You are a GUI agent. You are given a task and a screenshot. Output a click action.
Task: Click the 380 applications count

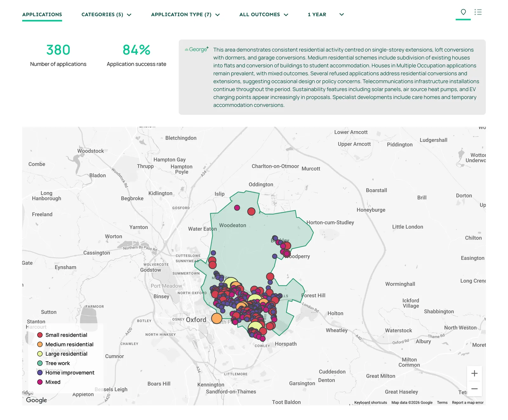pos(58,50)
